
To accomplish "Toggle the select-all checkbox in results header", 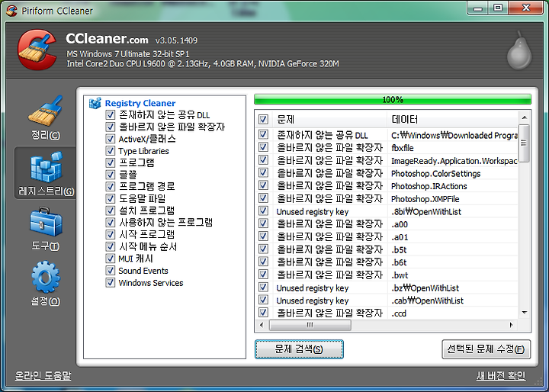I will pos(263,120).
